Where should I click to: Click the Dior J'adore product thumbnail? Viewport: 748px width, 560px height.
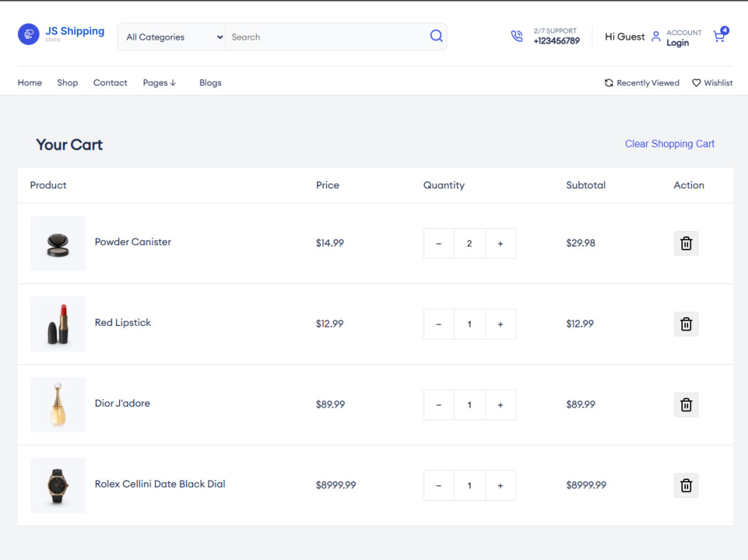pyautogui.click(x=58, y=404)
